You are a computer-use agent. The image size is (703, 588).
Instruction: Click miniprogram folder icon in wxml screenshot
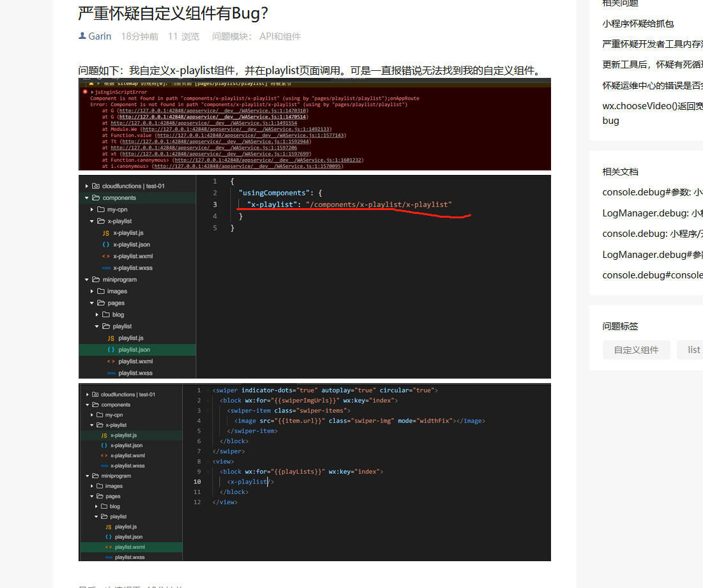(x=95, y=476)
